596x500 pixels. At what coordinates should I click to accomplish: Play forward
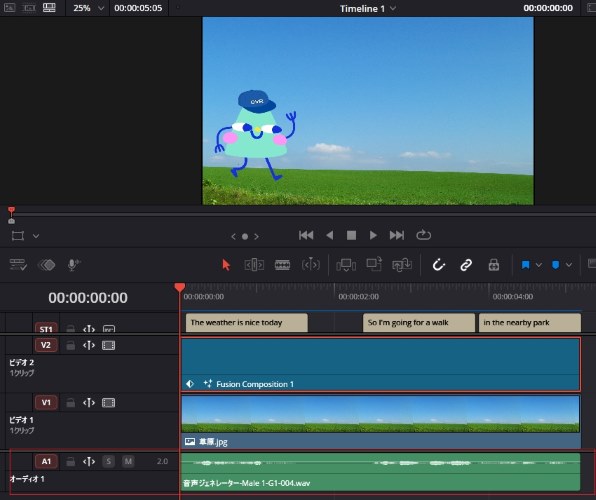373,235
